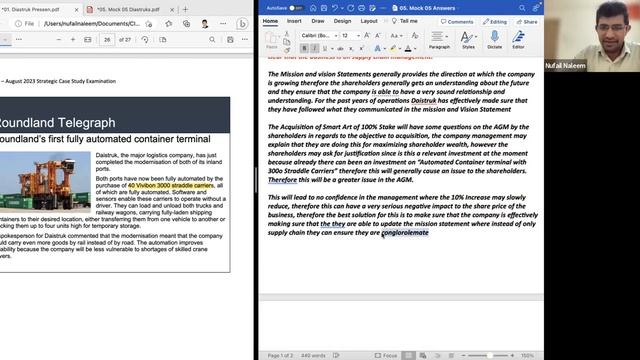Screen dimensions: 640x360
Task: Search in the Word document
Action: pos(522,8)
